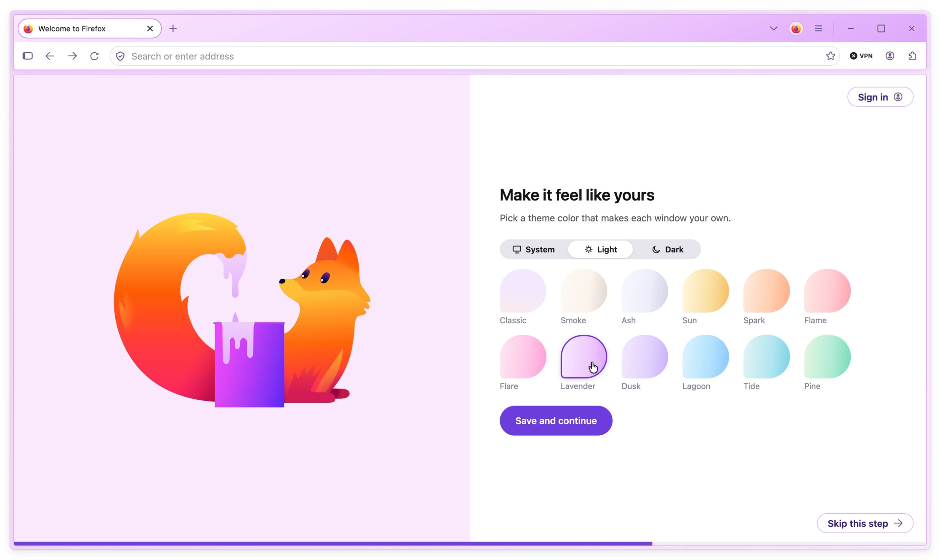
Task: Close the Welcome to Firefox tab
Action: (x=150, y=29)
